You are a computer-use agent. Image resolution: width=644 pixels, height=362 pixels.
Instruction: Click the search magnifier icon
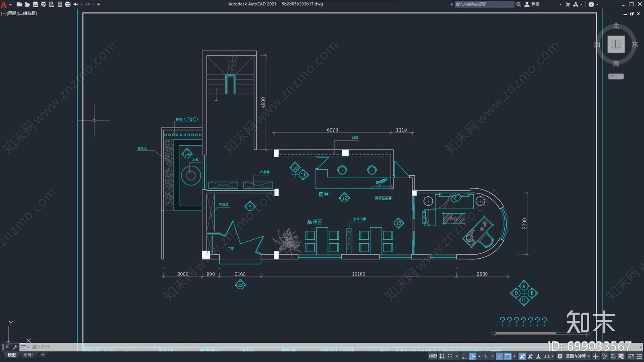pos(519,4)
